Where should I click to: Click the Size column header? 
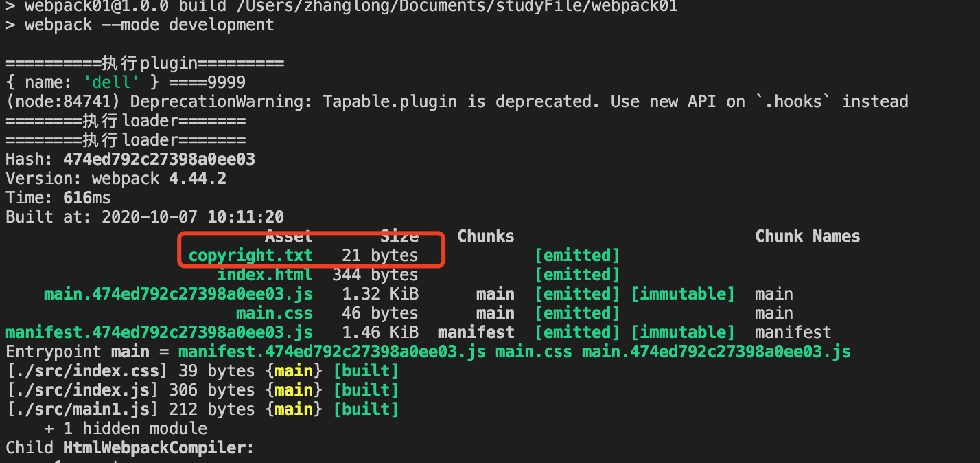pyautogui.click(x=399, y=236)
